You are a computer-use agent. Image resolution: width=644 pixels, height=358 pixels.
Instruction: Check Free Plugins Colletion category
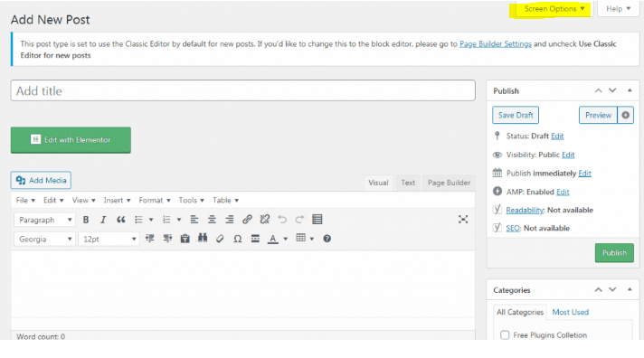(505, 335)
